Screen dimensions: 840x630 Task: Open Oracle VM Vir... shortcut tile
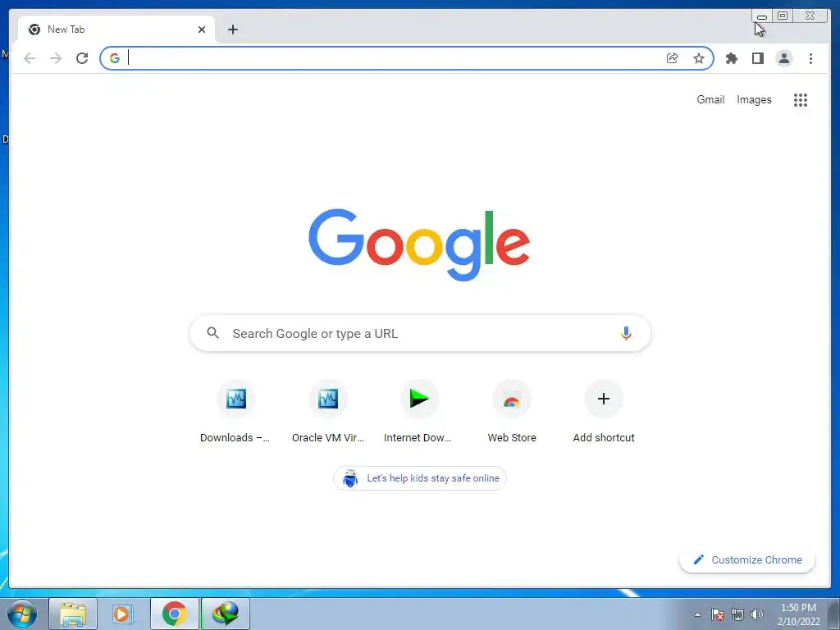tap(328, 412)
